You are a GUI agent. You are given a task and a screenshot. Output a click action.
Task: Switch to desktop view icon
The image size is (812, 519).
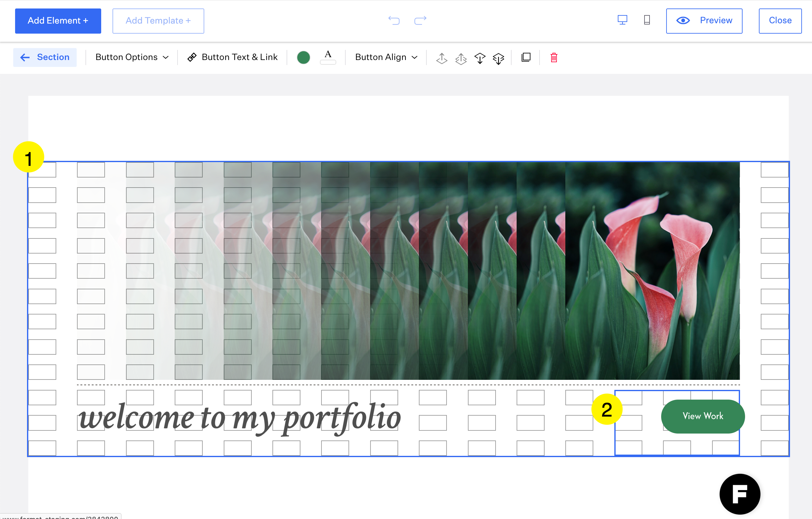(622, 20)
